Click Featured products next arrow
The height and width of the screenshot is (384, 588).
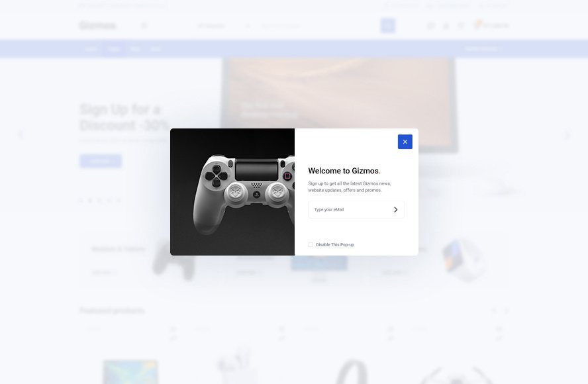[x=507, y=311]
